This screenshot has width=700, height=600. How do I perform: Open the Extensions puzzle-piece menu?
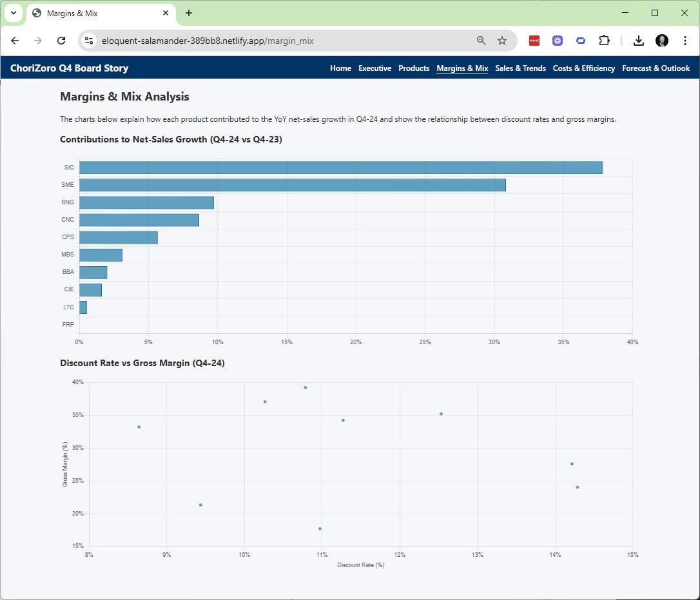pos(604,41)
